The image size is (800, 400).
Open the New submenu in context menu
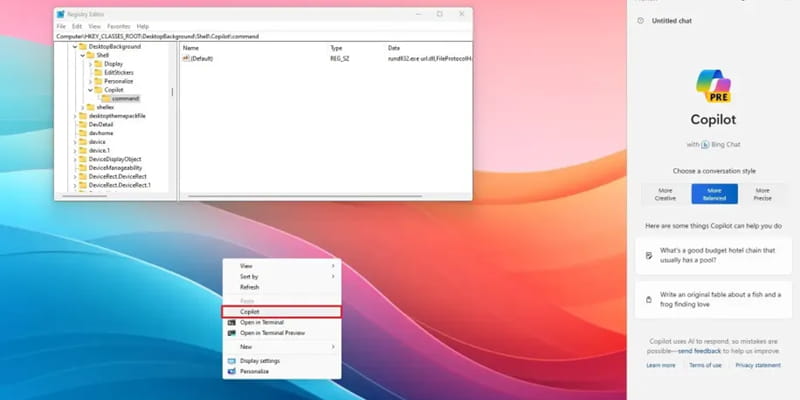(x=282, y=347)
